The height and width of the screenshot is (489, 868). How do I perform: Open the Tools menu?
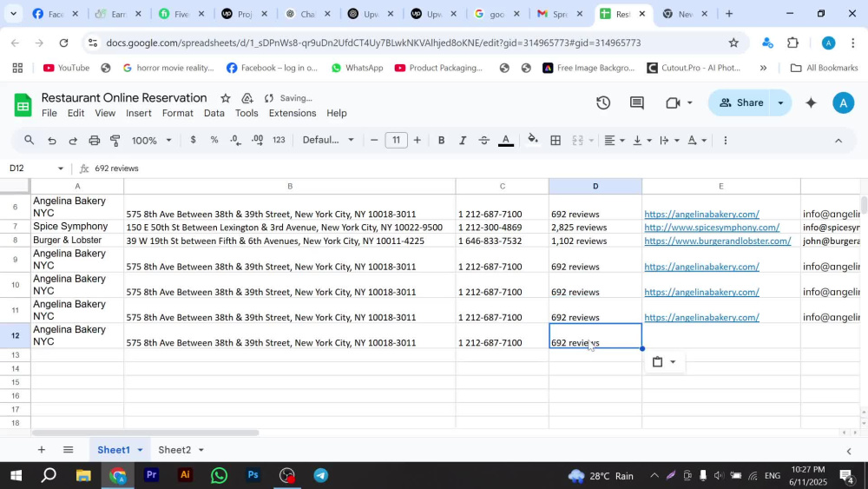tap(247, 113)
